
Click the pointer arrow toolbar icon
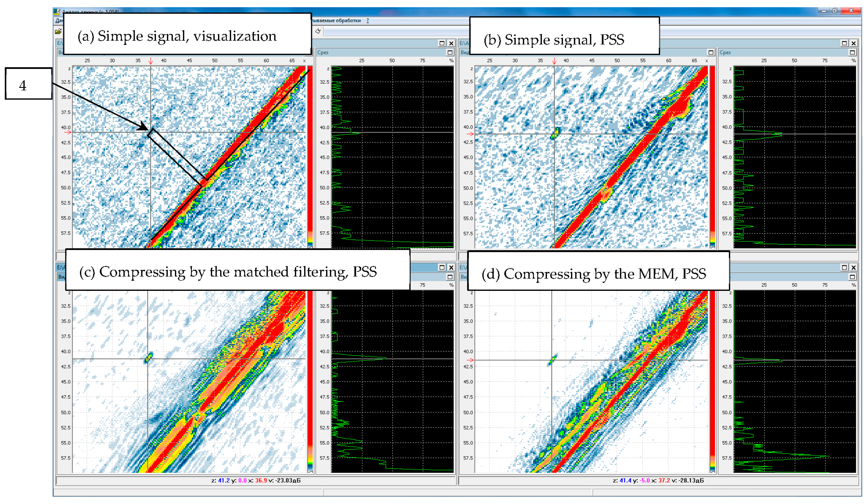coord(318,31)
